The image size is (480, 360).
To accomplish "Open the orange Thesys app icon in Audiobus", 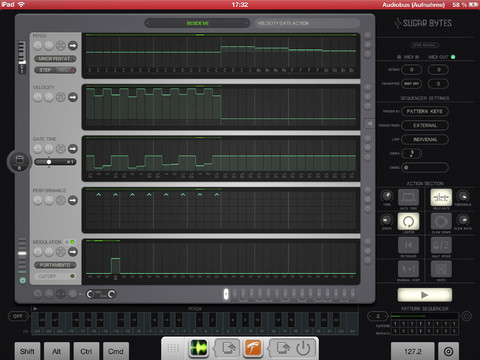I will pyautogui.click(x=253, y=348).
